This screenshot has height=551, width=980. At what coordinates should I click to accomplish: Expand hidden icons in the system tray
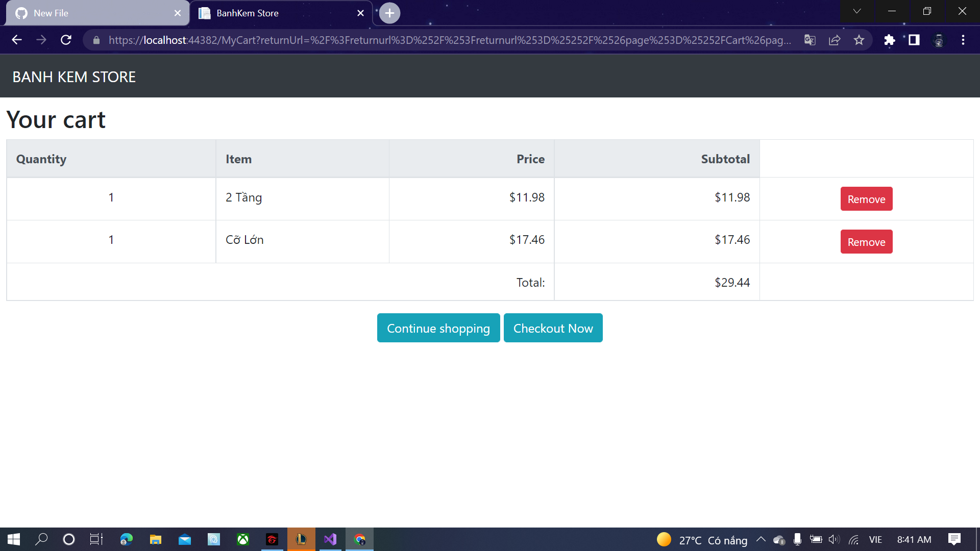[x=760, y=539]
